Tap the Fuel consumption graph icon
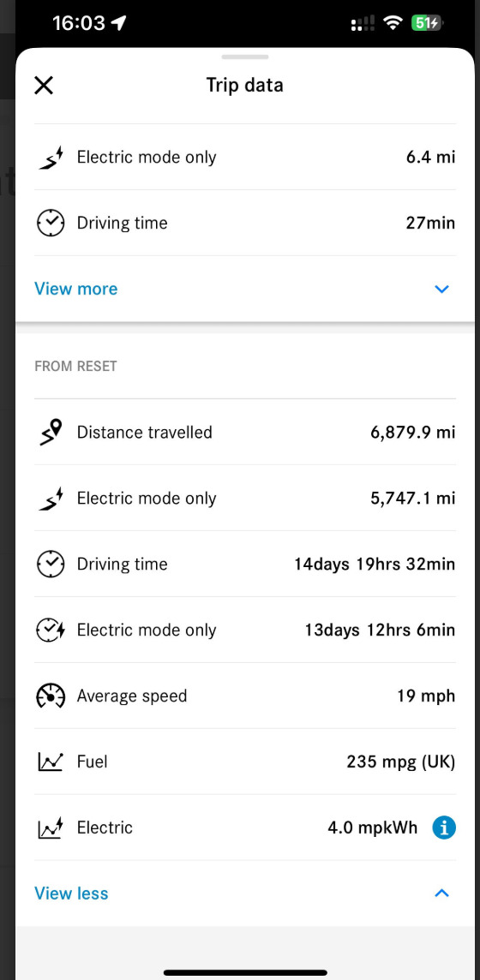480x980 pixels. [51, 762]
